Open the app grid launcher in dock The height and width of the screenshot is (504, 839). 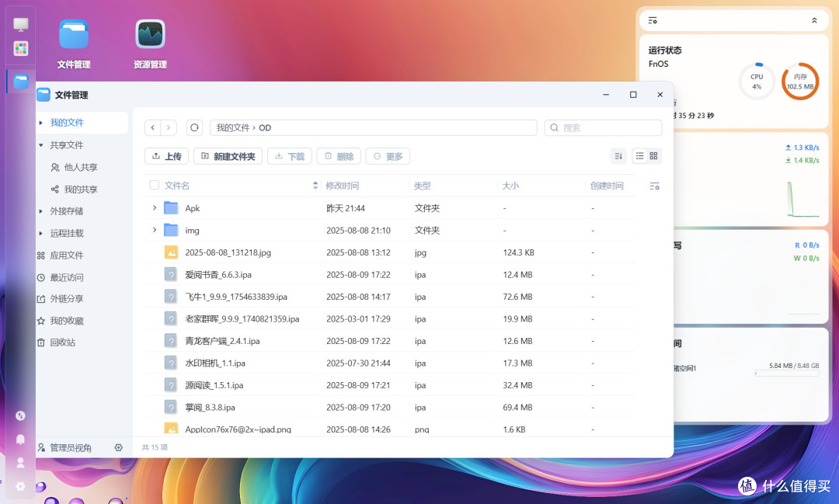[21, 49]
